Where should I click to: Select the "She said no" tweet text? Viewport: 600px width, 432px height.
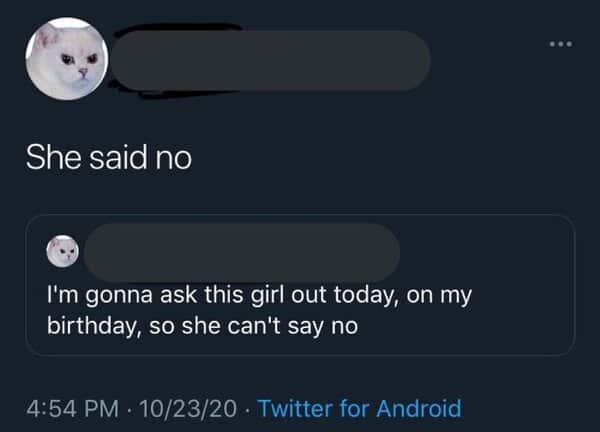click(109, 157)
